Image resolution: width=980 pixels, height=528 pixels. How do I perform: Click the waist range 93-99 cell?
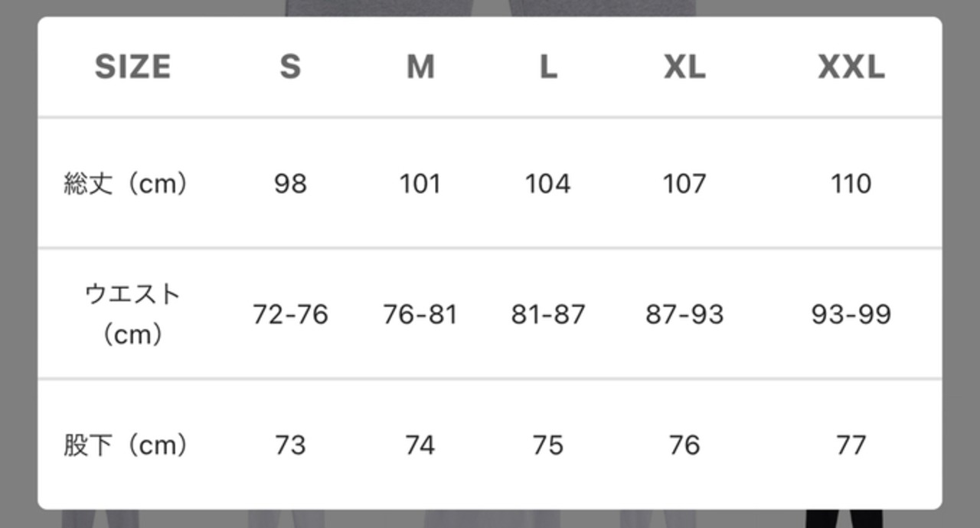pyautogui.click(x=851, y=314)
